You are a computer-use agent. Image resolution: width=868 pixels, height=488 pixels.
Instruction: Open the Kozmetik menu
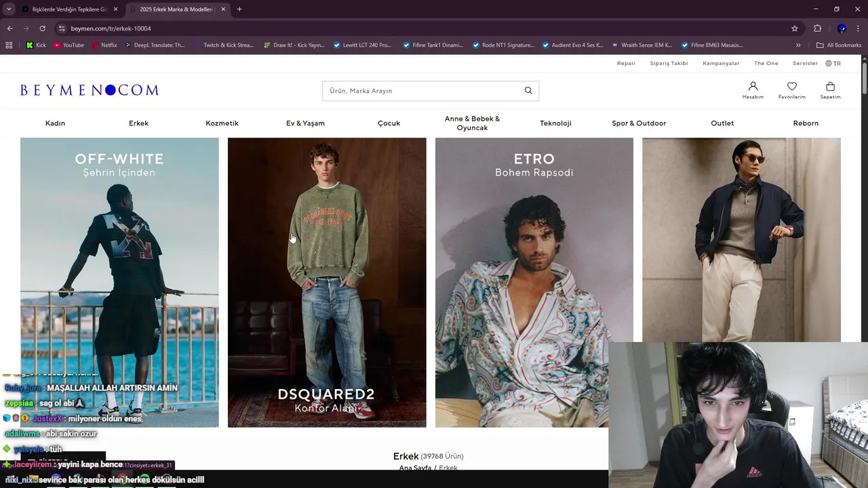[222, 123]
